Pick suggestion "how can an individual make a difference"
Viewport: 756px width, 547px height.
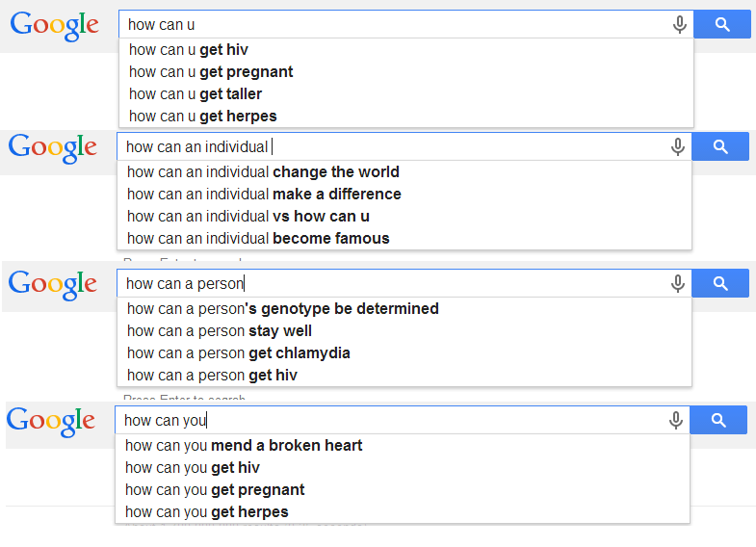coord(264,194)
